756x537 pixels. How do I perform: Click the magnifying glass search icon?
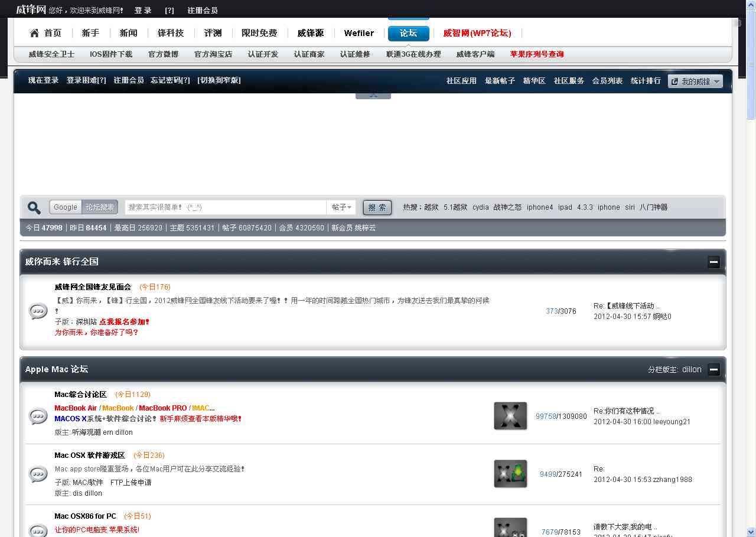[34, 207]
